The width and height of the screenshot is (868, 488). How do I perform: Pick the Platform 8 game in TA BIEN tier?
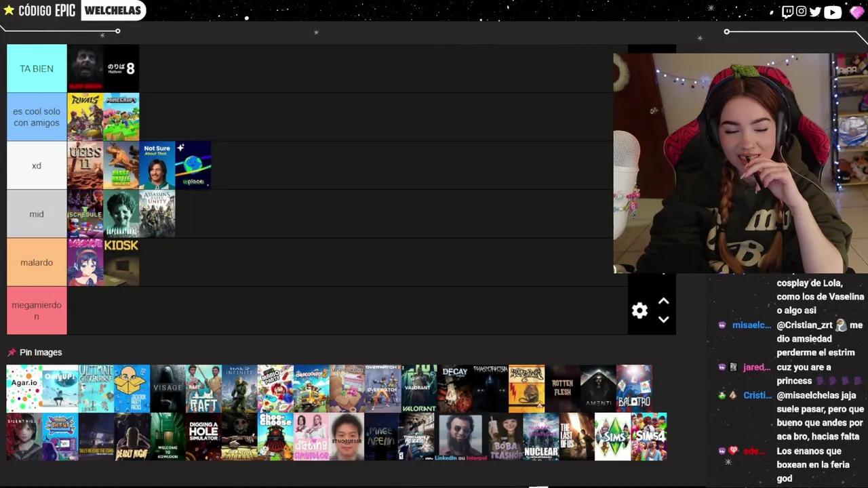121,68
